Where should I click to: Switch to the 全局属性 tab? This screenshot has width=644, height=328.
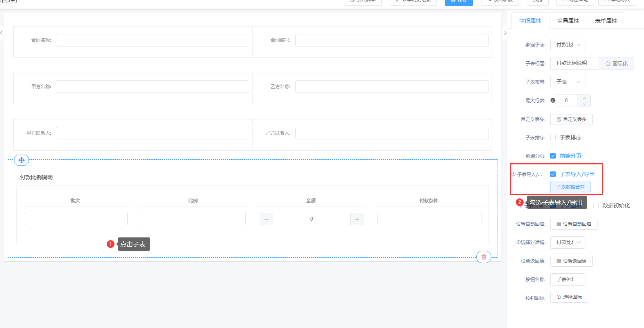point(568,21)
